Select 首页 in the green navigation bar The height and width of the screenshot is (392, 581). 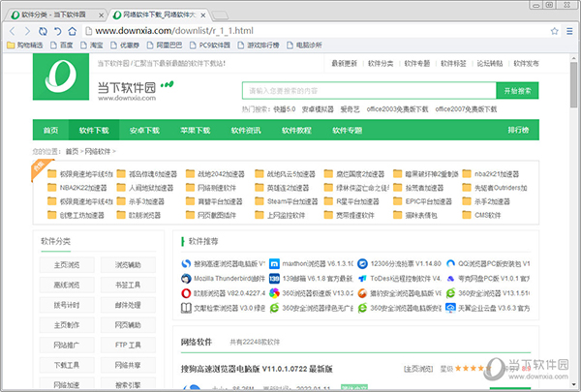pos(50,130)
